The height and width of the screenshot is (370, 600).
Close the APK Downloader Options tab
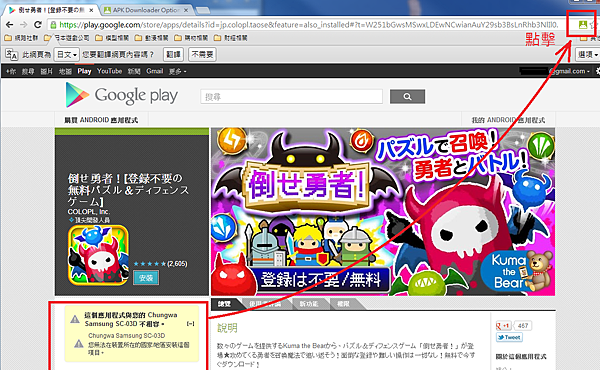pos(186,10)
